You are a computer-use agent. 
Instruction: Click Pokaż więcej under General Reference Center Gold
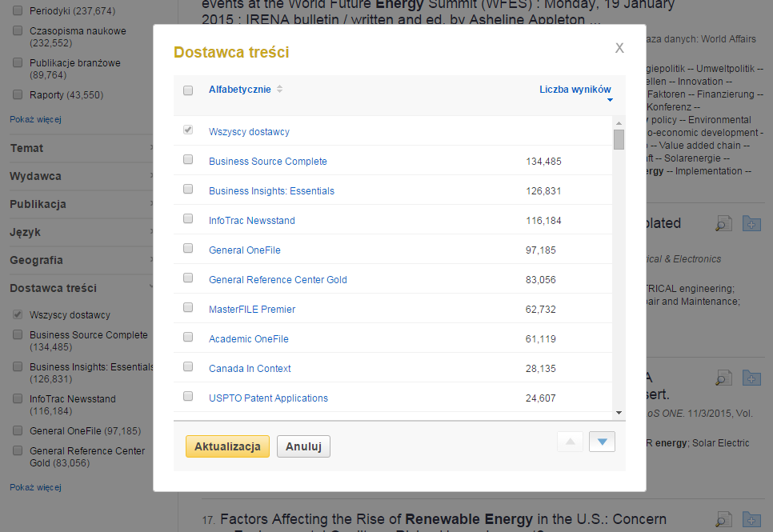[x=35, y=487]
